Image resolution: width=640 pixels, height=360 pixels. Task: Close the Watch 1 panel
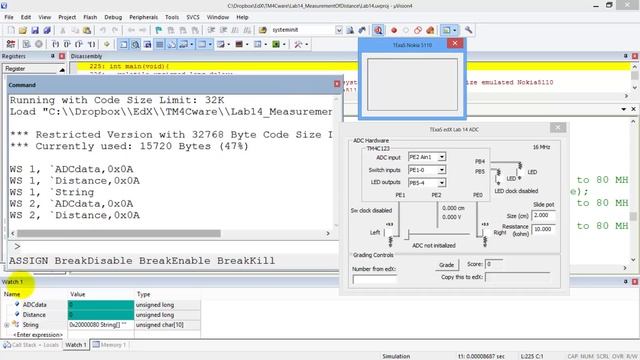tap(635, 282)
